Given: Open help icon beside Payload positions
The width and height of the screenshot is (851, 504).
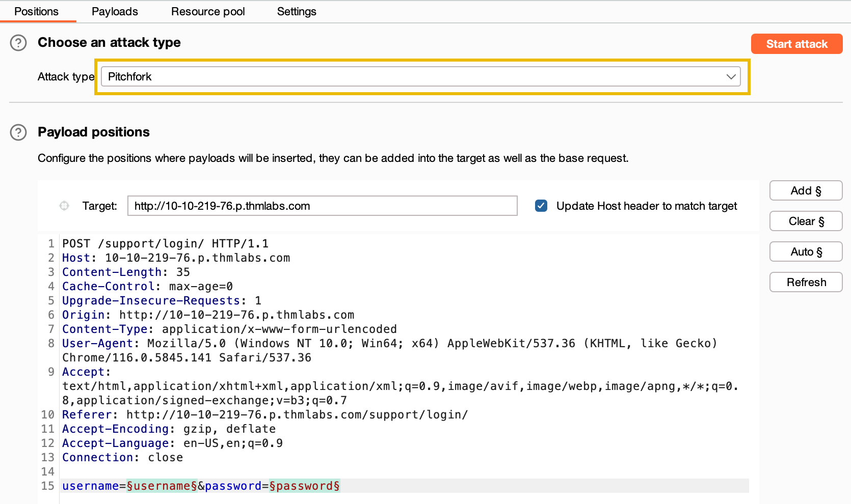Looking at the screenshot, I should pyautogui.click(x=18, y=132).
